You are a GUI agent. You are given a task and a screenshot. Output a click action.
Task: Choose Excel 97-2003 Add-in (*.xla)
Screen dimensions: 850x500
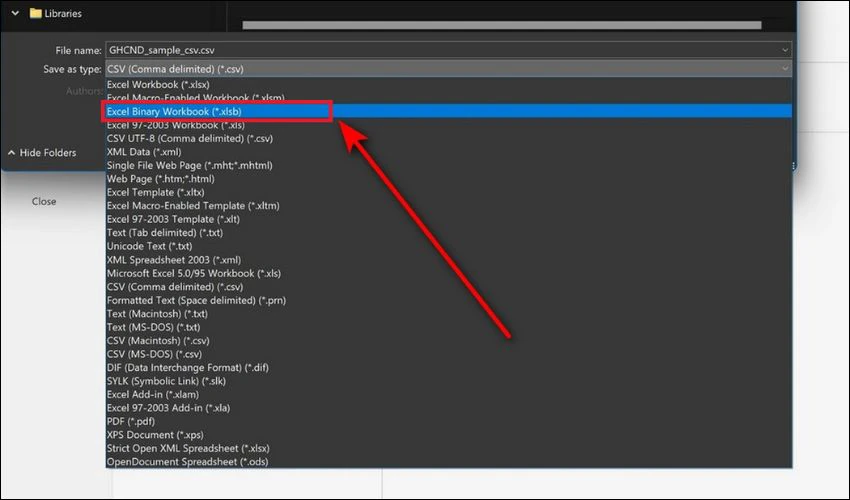point(449,408)
